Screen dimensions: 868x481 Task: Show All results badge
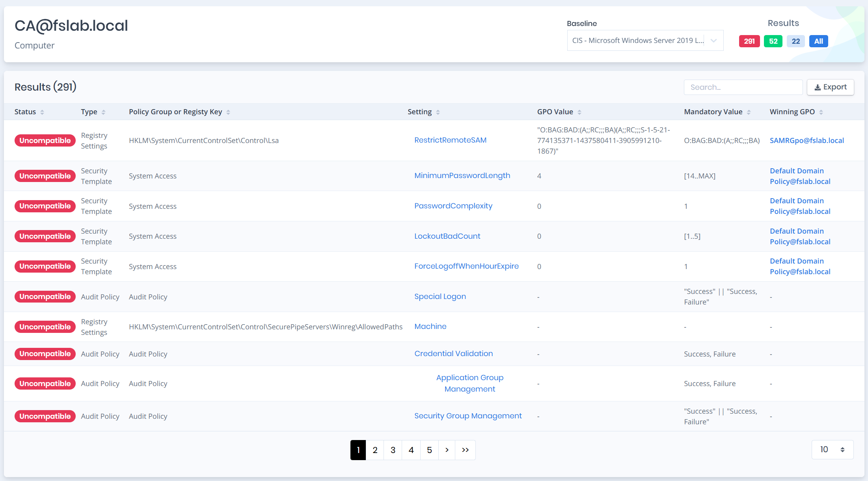pos(818,41)
